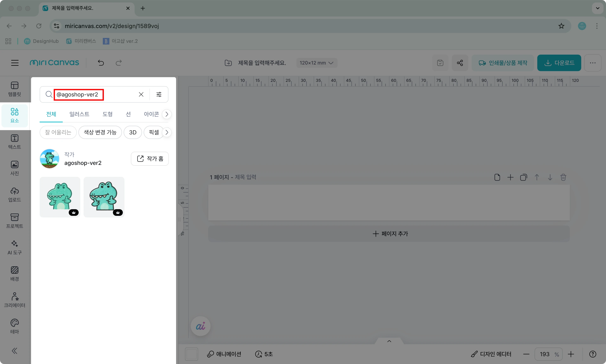Collapse the sidebar with double-chevron icon
This screenshot has height=364, width=606.
point(14,351)
